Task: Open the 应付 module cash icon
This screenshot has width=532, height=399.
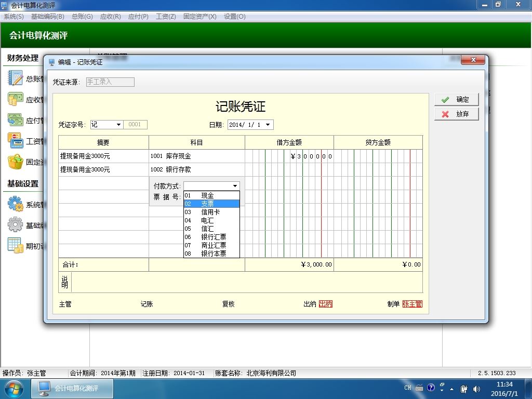Action: click(x=15, y=120)
